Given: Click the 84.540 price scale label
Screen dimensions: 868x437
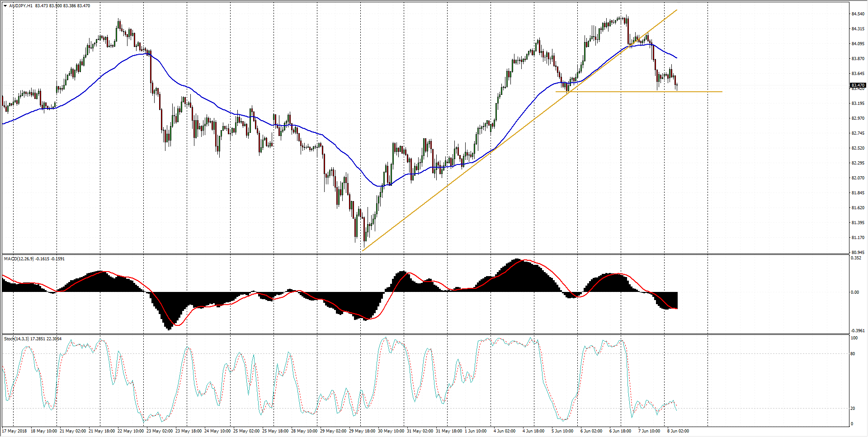Looking at the screenshot, I should [x=858, y=14].
